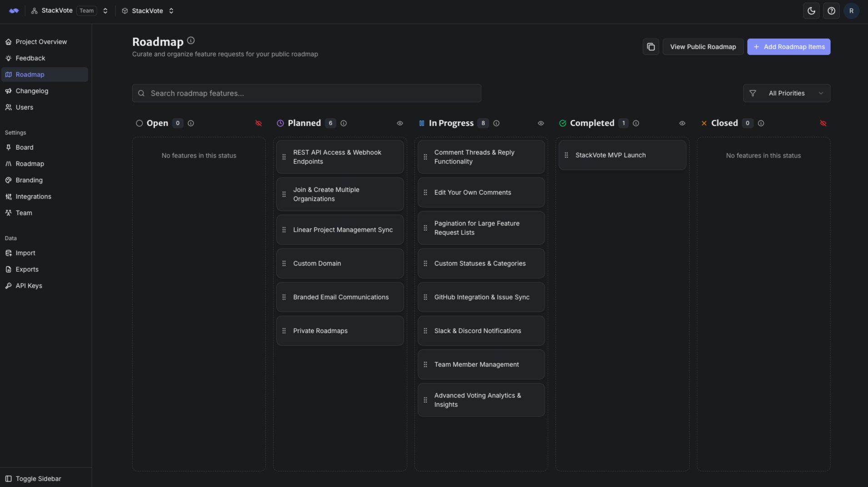
Task: Open the All Priorities filter dropdown
Action: click(786, 93)
